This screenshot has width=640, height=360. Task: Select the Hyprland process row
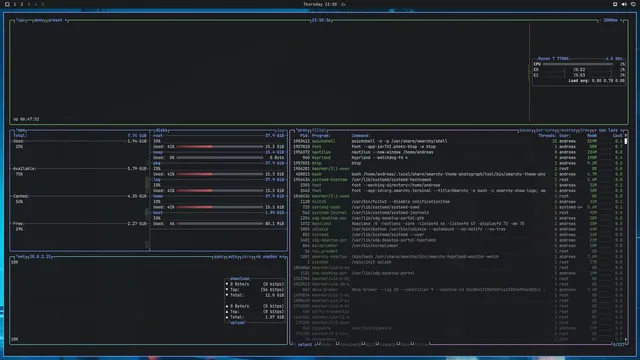(x=457, y=158)
